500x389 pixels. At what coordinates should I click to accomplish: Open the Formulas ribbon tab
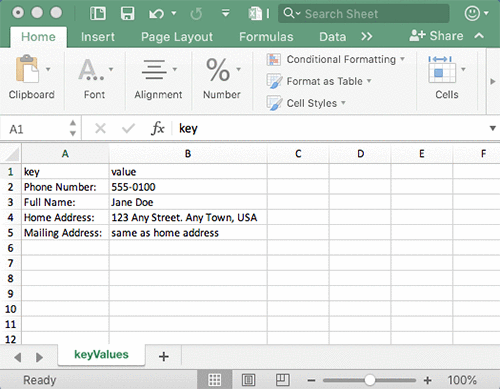[266, 37]
